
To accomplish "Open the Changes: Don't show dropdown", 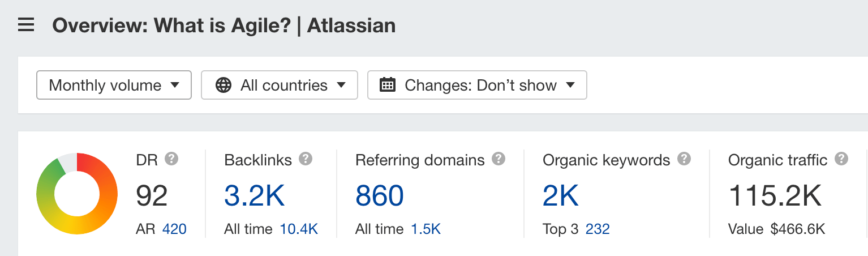I will 477,85.
